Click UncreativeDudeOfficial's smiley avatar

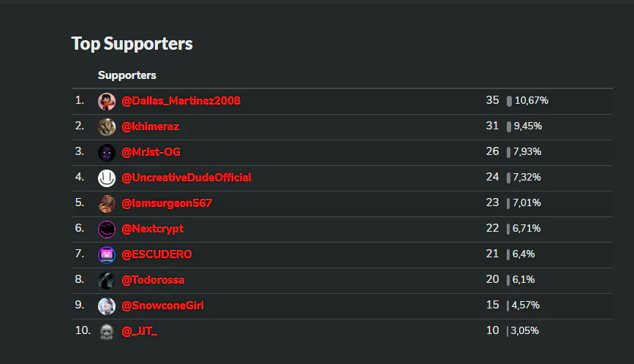107,178
